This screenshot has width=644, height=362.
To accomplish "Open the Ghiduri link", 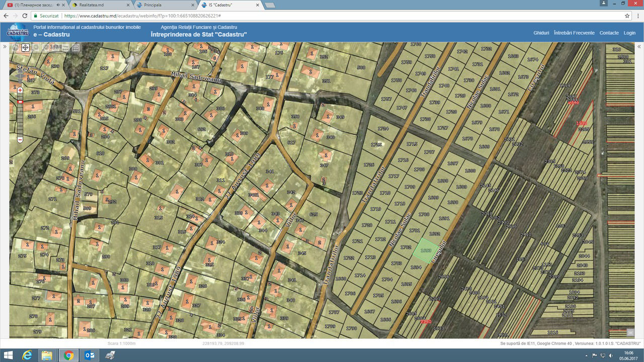I will click(541, 33).
